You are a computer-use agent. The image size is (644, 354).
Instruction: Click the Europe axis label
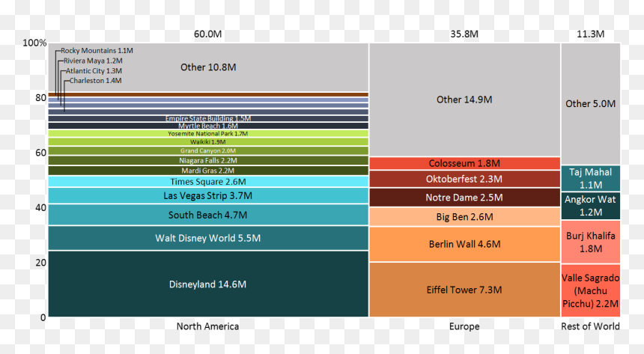pos(464,326)
